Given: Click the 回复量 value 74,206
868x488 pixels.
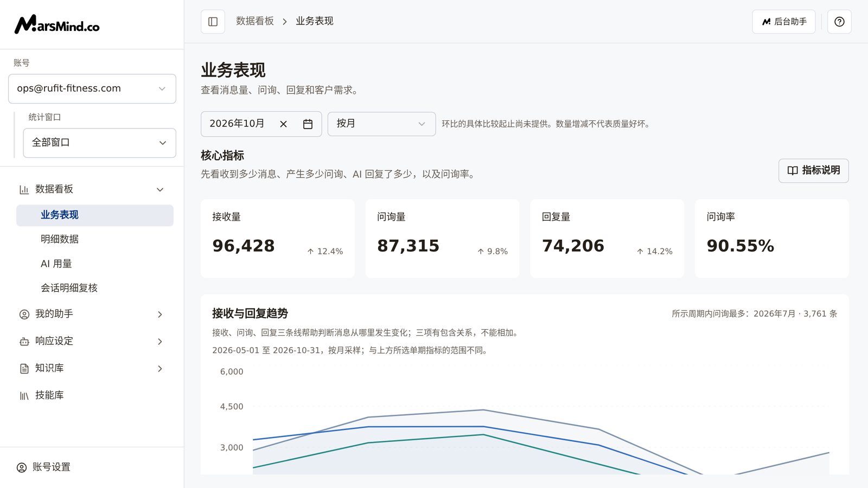Looking at the screenshot, I should click(573, 246).
